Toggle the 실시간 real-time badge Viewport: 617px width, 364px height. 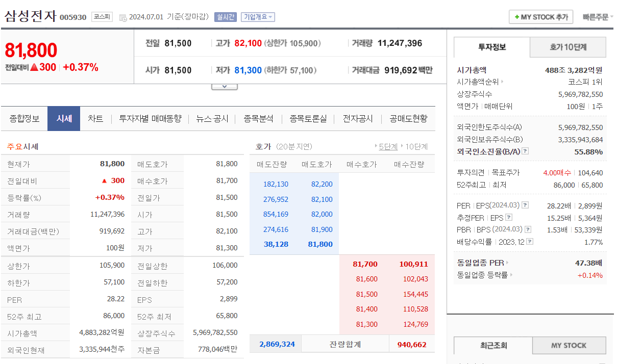click(226, 17)
